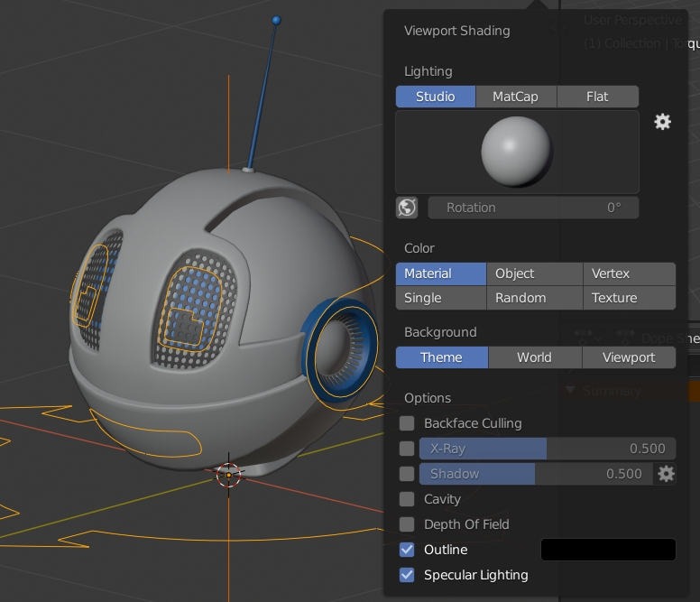Select Flat lighting mode

(597, 97)
